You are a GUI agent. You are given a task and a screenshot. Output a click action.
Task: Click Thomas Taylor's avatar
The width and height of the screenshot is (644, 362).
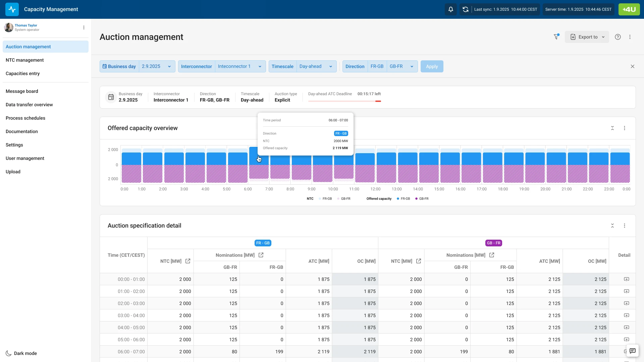(x=9, y=27)
